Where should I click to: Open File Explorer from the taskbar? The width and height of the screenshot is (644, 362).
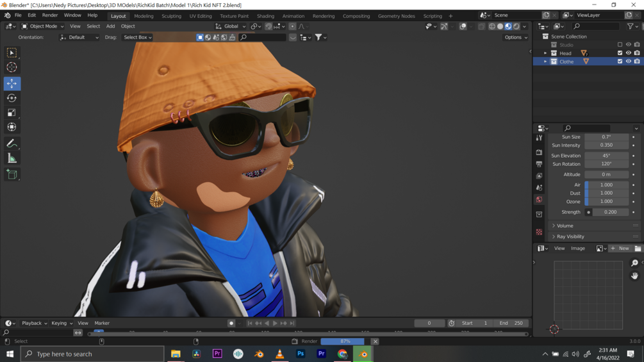(x=176, y=354)
